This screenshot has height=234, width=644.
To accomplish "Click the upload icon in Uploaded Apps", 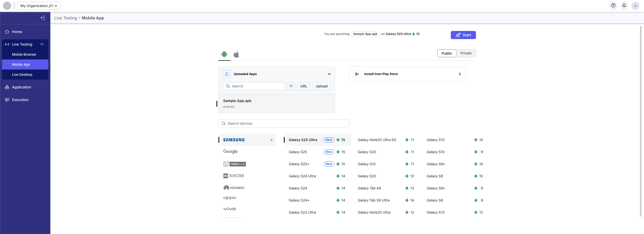I will pos(227,74).
